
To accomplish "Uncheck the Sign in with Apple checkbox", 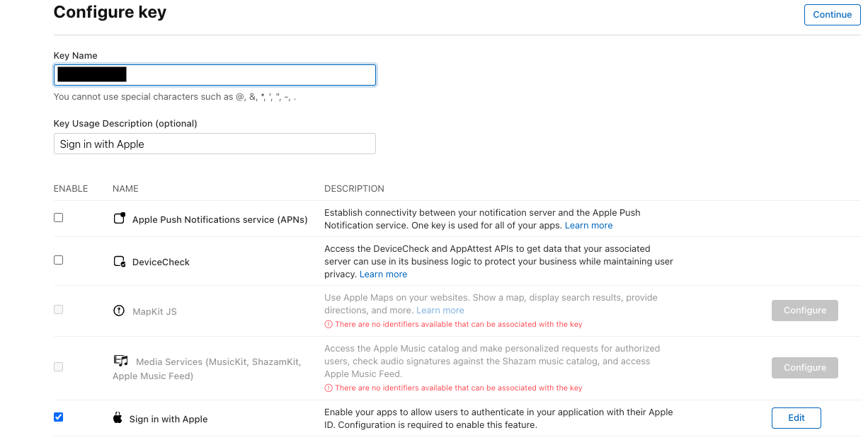I will pos(59,417).
